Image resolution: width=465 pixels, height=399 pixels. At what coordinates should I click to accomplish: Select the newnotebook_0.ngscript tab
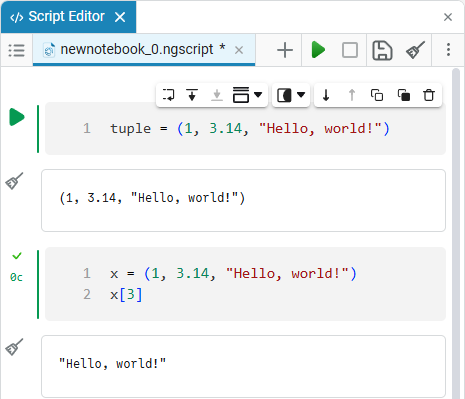pyautogui.click(x=144, y=50)
